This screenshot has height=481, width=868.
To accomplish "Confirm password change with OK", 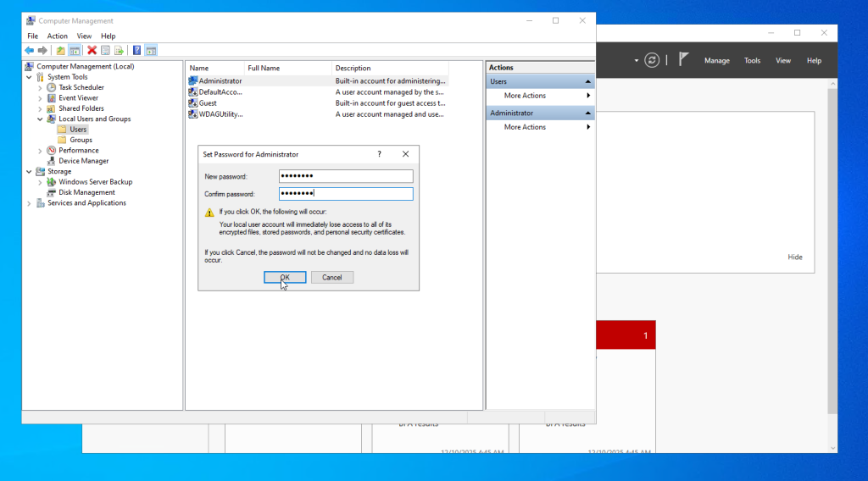I will click(285, 278).
